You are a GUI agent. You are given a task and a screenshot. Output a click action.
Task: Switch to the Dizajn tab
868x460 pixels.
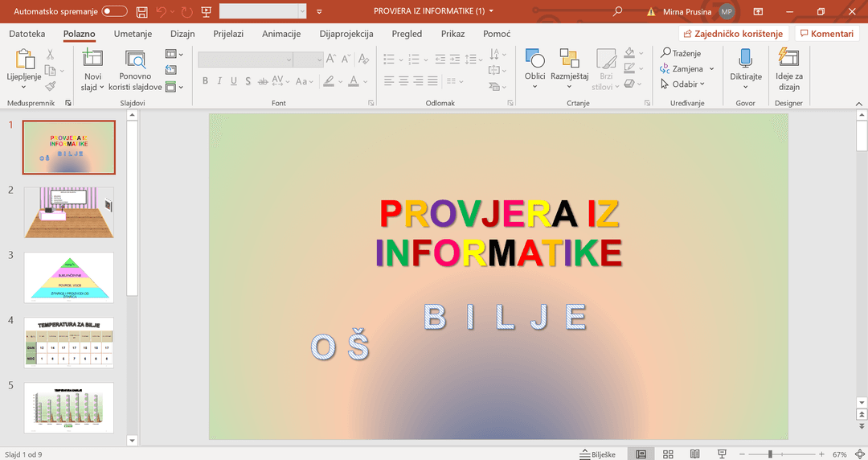click(182, 34)
